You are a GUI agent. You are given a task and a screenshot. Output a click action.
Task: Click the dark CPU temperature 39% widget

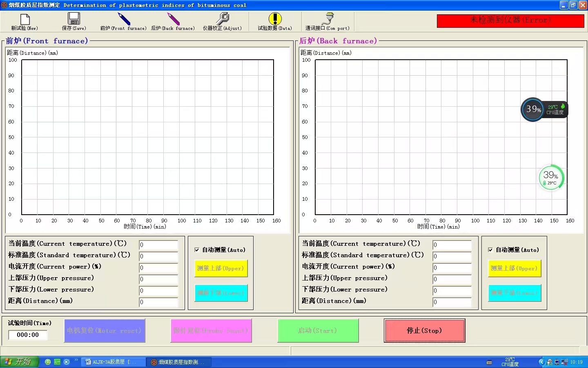[x=544, y=109]
